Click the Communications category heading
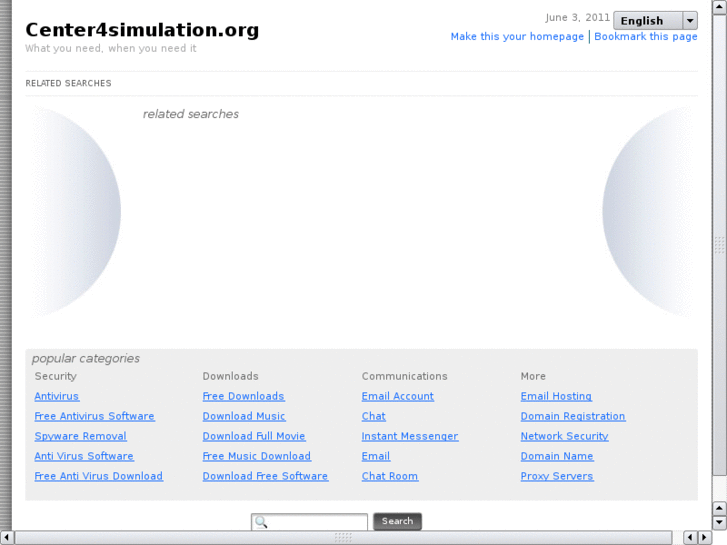Screen dimensions: 727x545 (404, 376)
